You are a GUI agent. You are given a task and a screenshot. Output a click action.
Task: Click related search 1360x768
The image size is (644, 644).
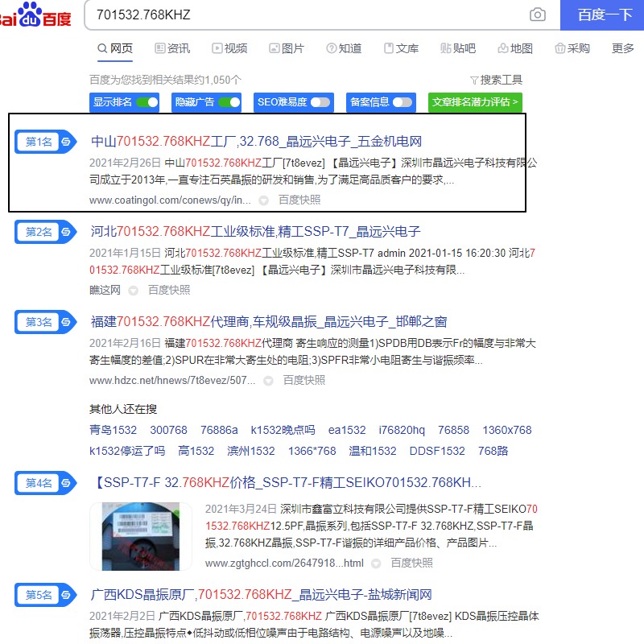[507, 430]
